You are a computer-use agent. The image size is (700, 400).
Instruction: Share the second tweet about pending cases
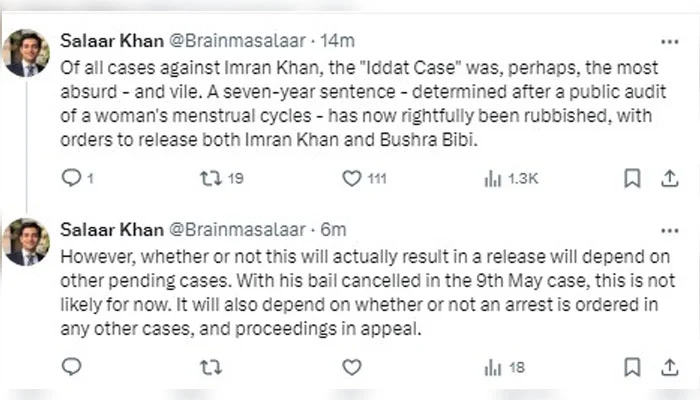(669, 367)
